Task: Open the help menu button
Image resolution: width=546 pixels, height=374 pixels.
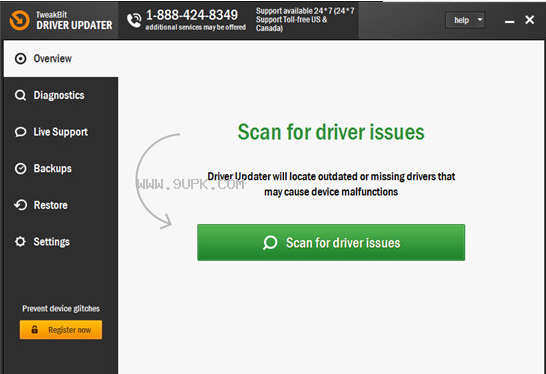Action: pyautogui.click(x=465, y=20)
